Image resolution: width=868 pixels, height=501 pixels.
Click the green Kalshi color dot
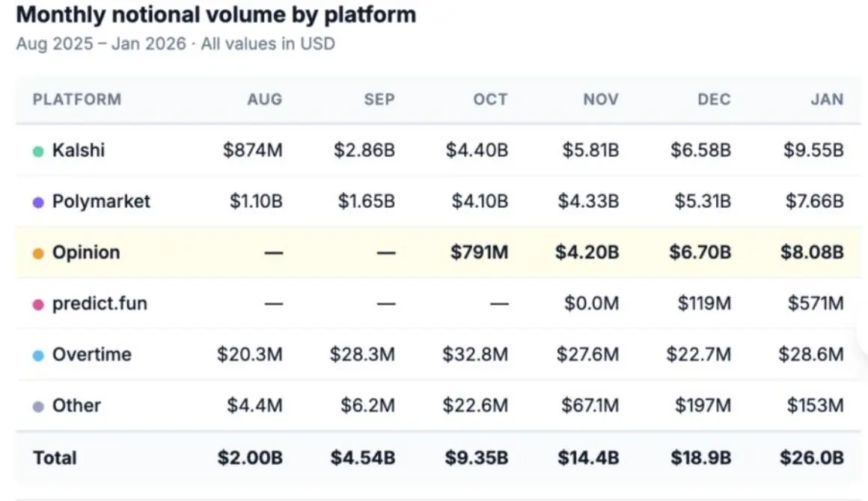38,151
